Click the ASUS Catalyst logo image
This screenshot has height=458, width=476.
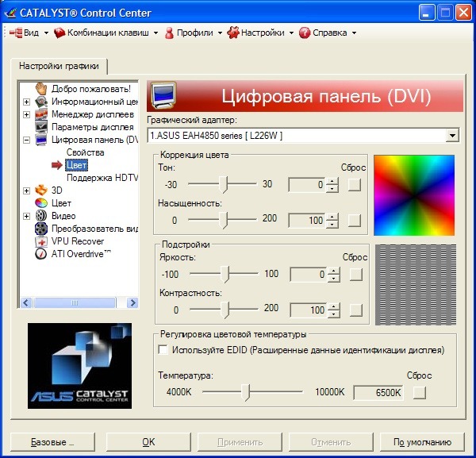[79, 366]
